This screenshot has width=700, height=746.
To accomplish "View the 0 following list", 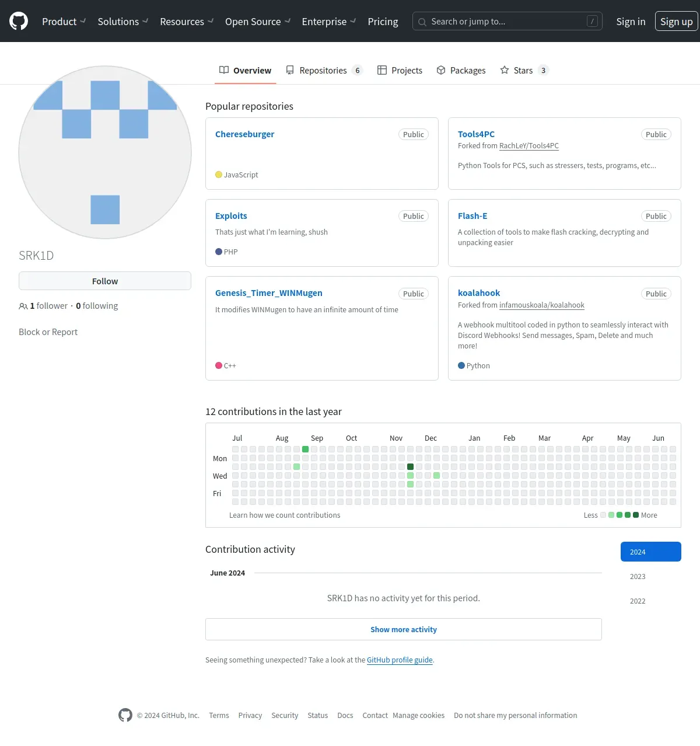I will tap(97, 306).
